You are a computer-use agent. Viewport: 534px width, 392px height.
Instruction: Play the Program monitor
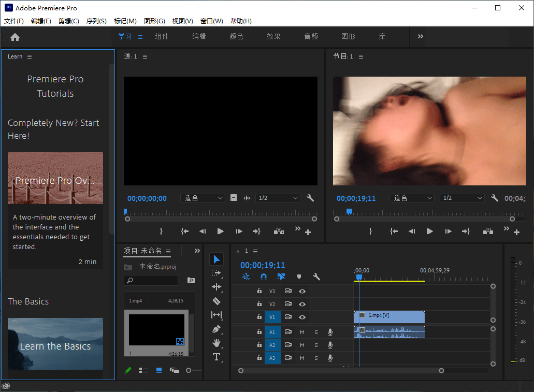[x=430, y=231]
